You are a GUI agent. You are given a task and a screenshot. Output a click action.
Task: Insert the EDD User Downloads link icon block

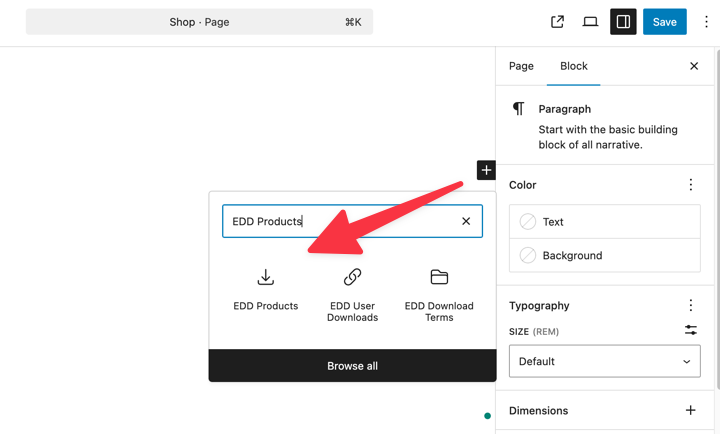(x=352, y=277)
